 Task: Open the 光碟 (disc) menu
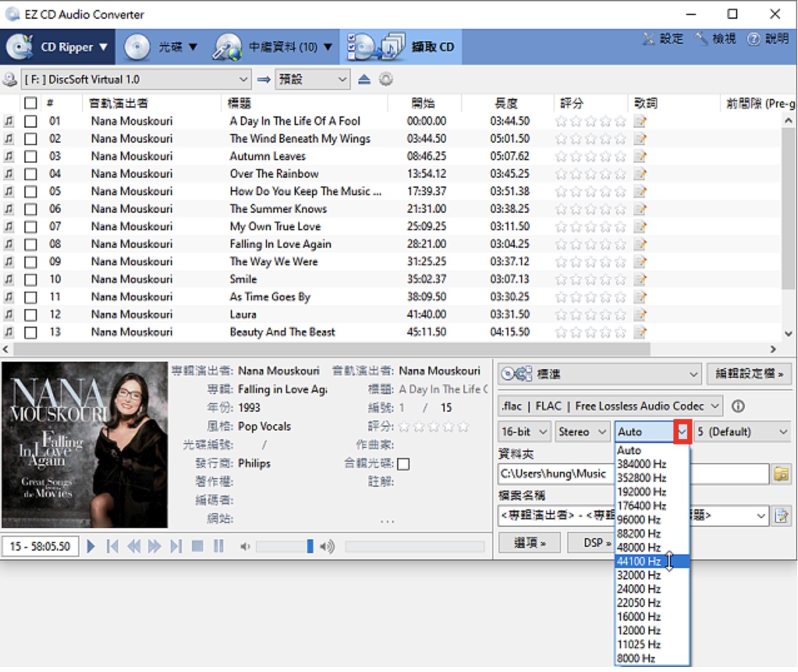[160, 47]
